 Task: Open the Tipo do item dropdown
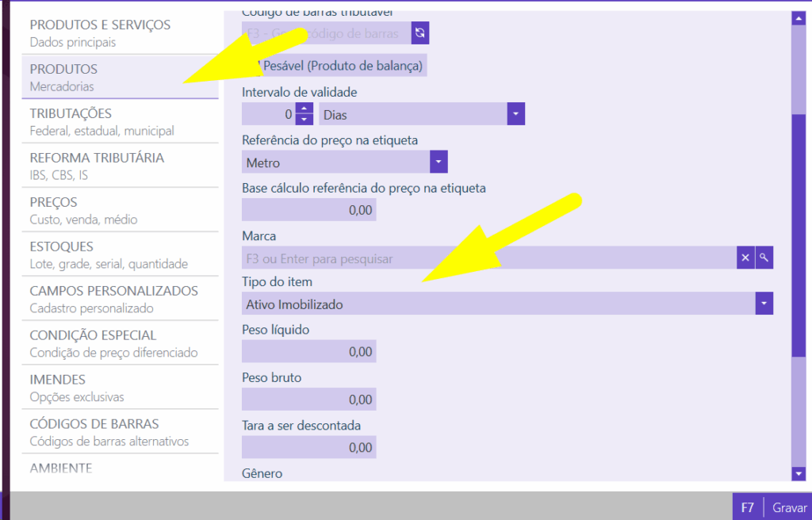point(764,304)
